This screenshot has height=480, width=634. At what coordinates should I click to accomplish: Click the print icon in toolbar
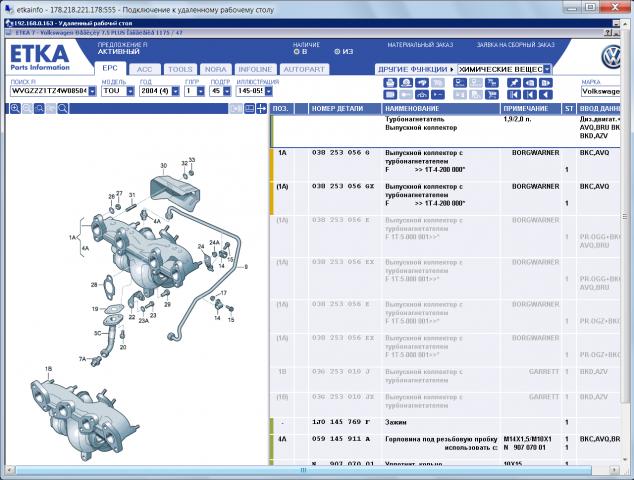[390, 83]
